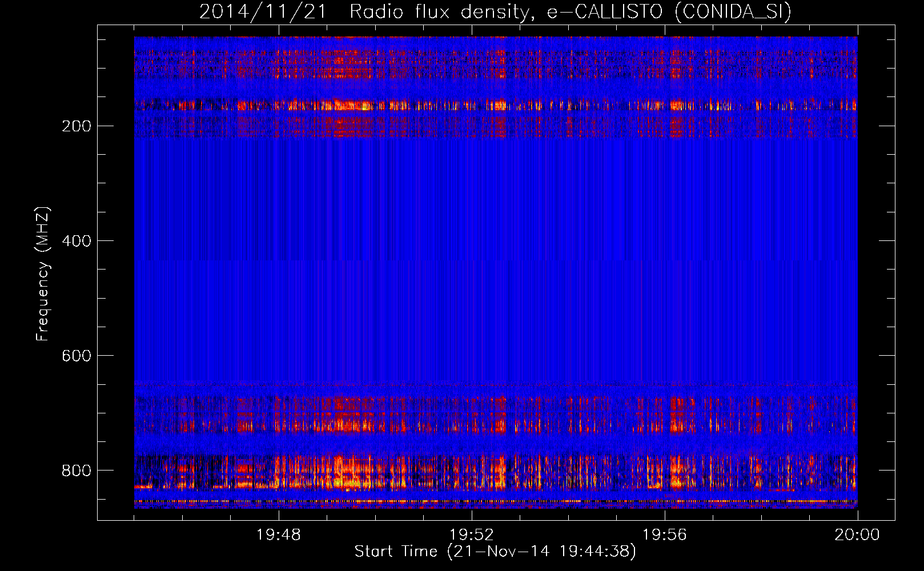Click the title text e-CALLISTO (CONIDA_SI)
This screenshot has width=924, height=571.
click(x=669, y=12)
